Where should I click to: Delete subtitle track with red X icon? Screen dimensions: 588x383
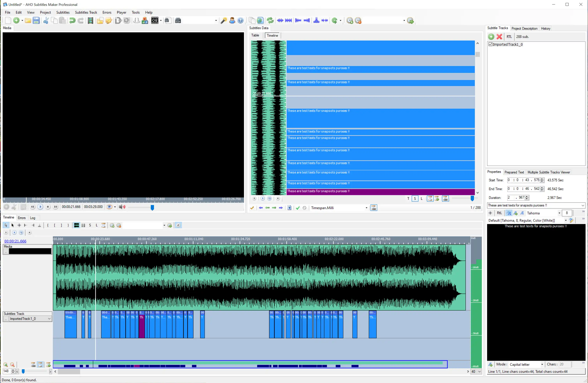click(499, 37)
